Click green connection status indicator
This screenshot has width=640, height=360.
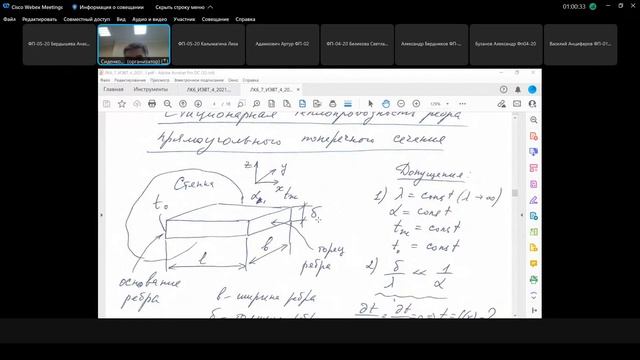coord(593,7)
